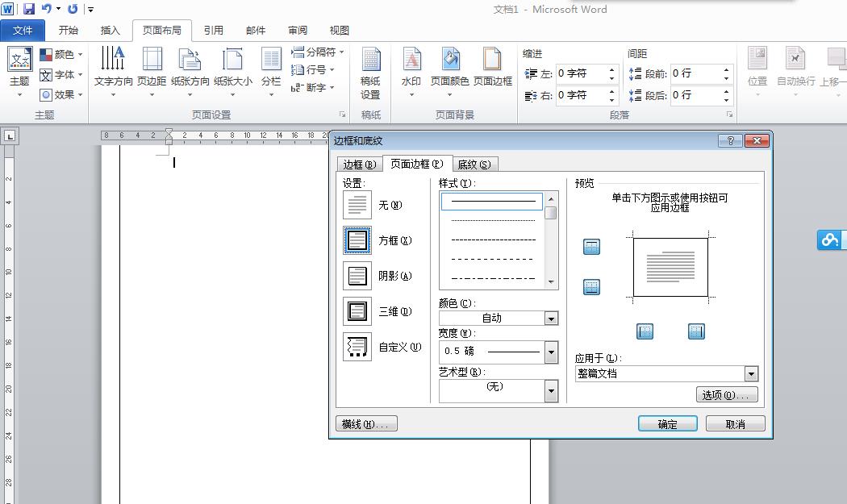The height and width of the screenshot is (504, 847).
Task: Click the blue cloud icon at right edge
Action: [x=830, y=240]
